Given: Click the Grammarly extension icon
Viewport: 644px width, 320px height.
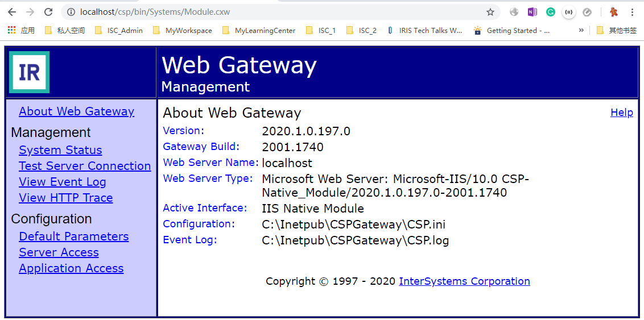Looking at the screenshot, I should [550, 12].
